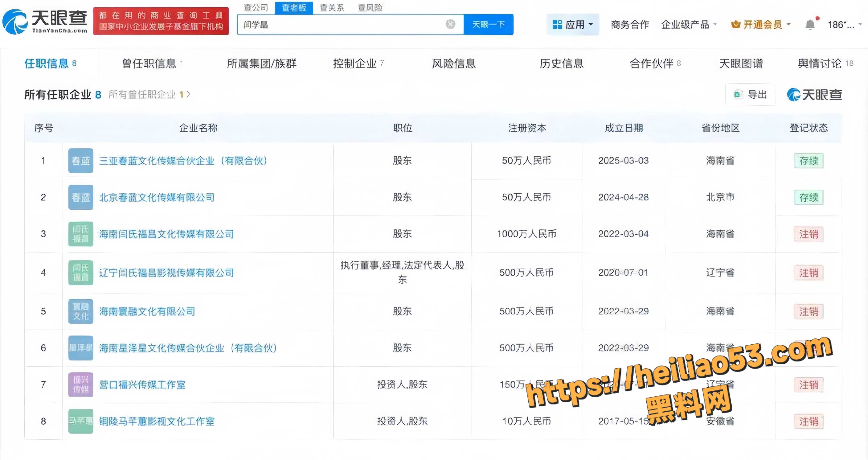
Task: Open 北京春蓝文化传媒有限公司 link
Action: [157, 197]
